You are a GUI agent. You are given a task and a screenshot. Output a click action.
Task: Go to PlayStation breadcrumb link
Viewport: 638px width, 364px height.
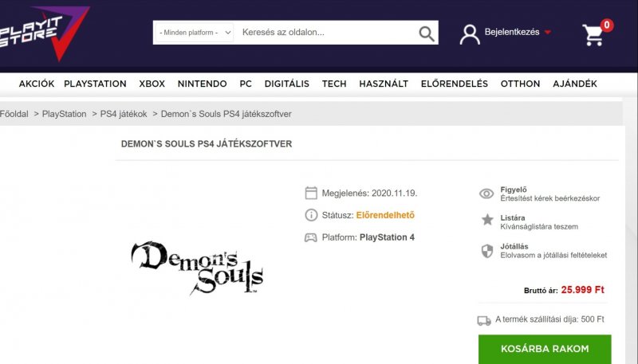(x=65, y=114)
